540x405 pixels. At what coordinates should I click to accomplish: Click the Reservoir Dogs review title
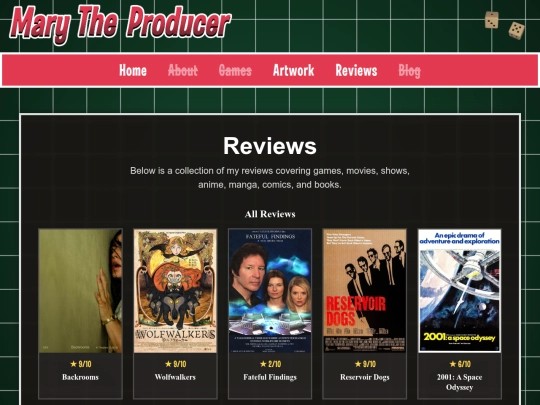(x=365, y=377)
